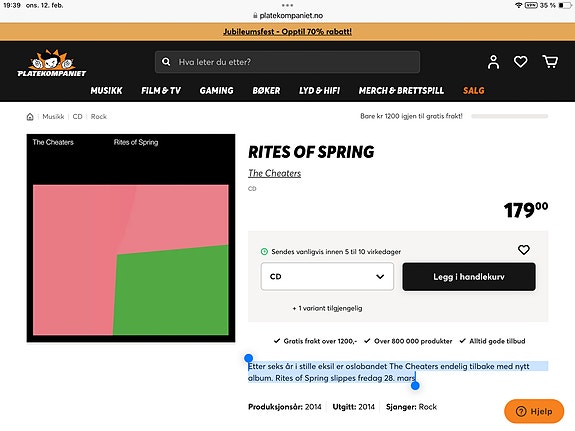This screenshot has width=575, height=431.
Task: Go to home via breadcrumb house icon
Action: (30, 117)
